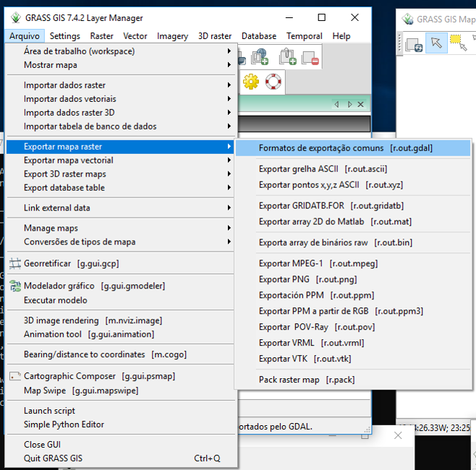Click the left tab scroll arrow
Viewport: 476px width, 470px height.
point(336,105)
